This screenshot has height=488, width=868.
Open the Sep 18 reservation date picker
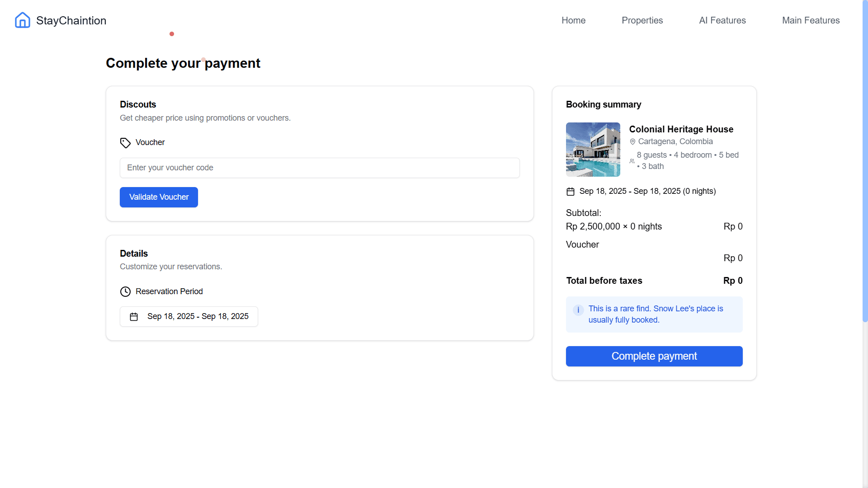click(x=189, y=316)
